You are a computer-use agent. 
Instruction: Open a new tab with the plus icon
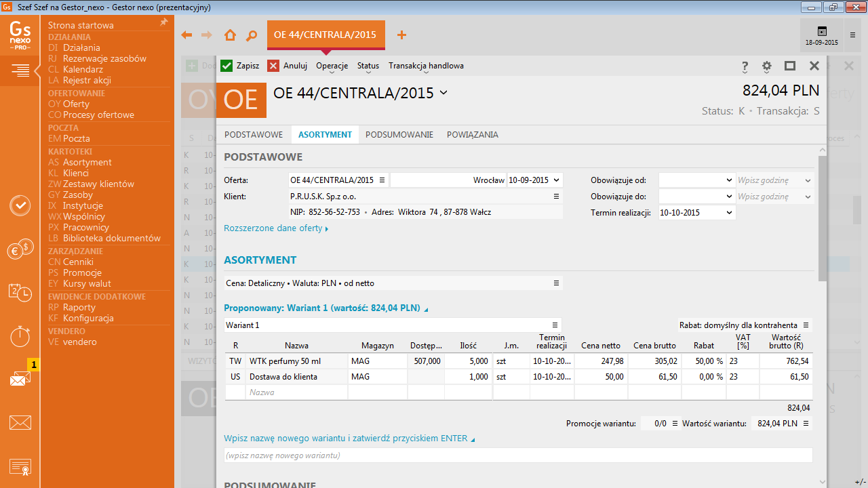click(x=401, y=35)
